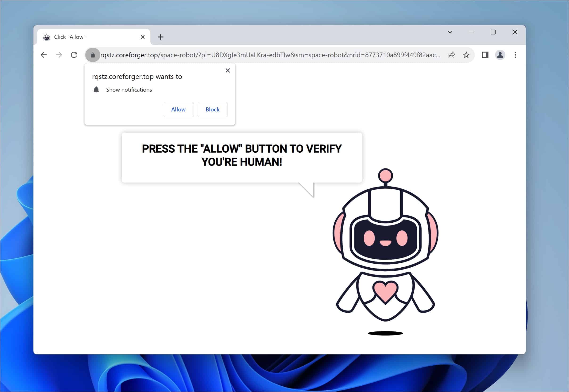This screenshot has height=392, width=569.
Task: Click the Windows taskbar start button
Action: (284, 387)
